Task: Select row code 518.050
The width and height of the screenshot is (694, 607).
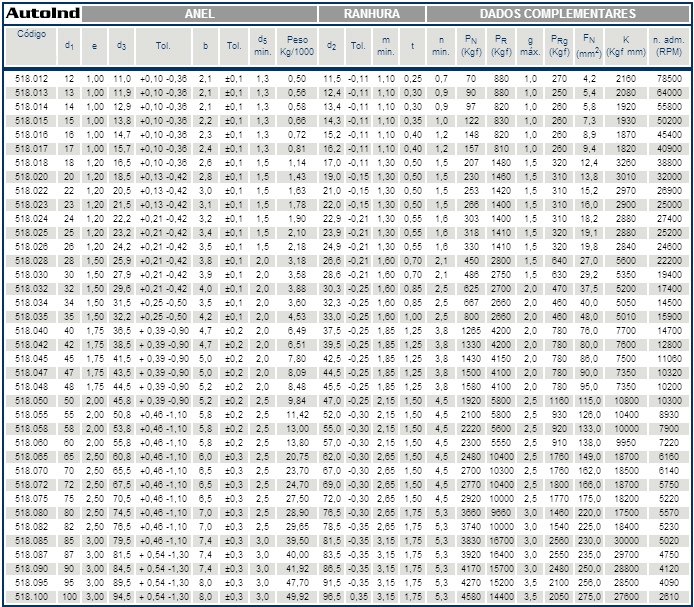Action: (32, 399)
